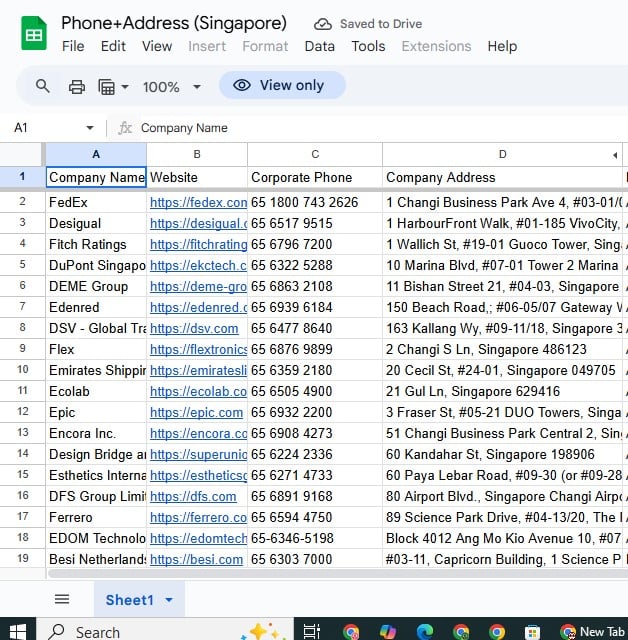Select the Website header cell
The height and width of the screenshot is (640, 628).
click(197, 177)
